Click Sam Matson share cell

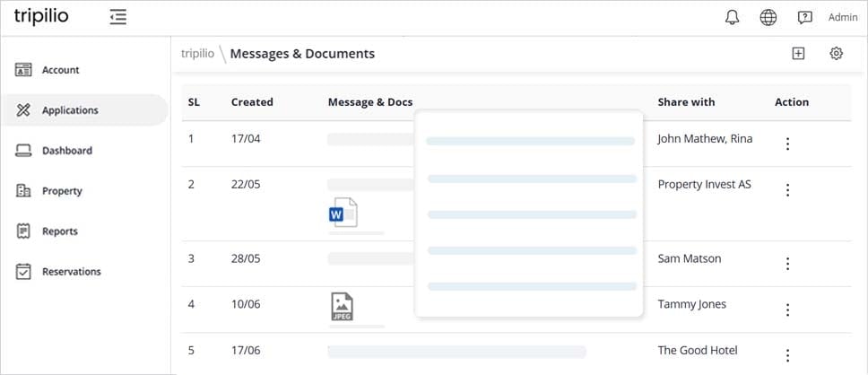click(x=690, y=258)
